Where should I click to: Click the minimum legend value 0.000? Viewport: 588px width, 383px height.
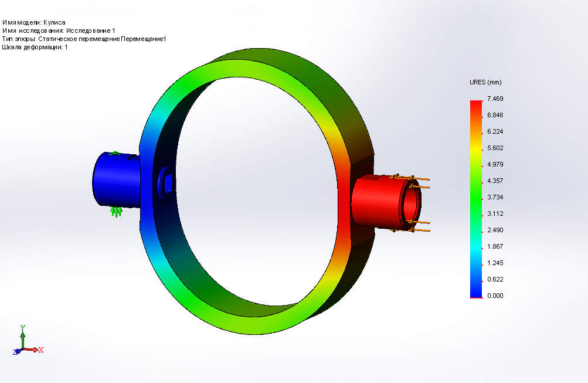[495, 296]
